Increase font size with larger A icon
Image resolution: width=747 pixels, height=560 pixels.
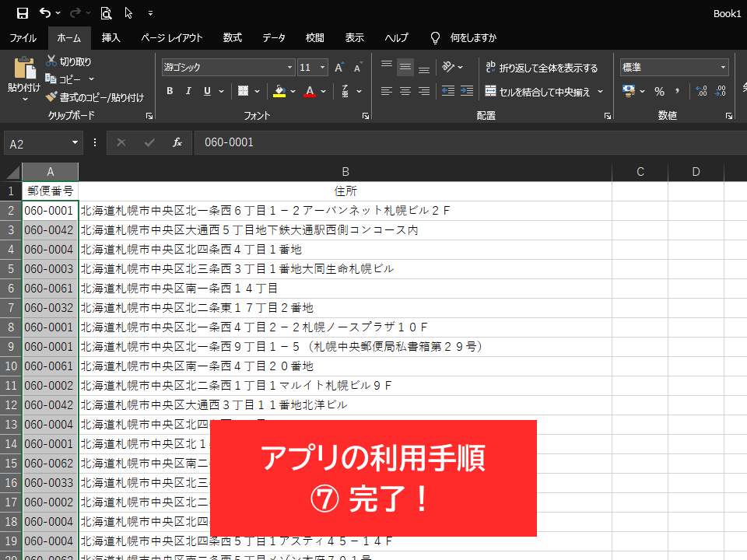point(339,68)
